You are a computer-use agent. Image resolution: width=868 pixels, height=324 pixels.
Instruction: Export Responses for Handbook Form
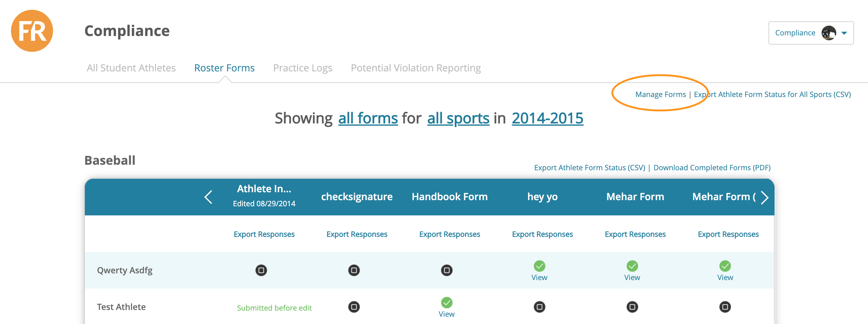tap(450, 234)
